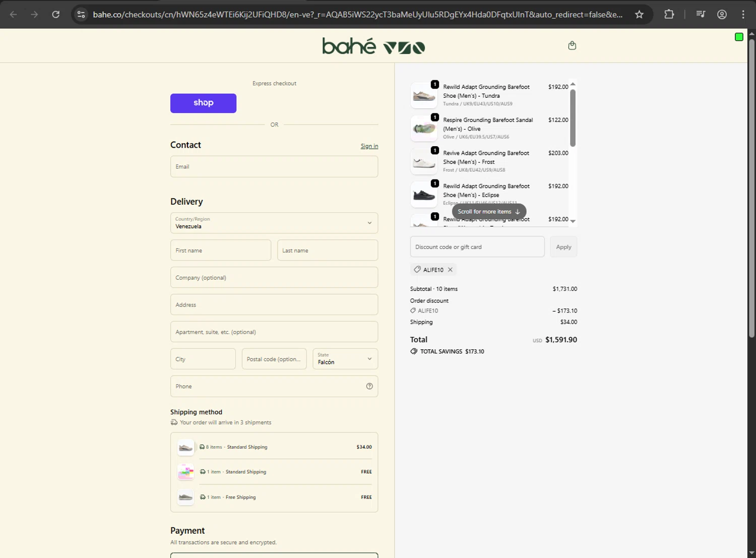Viewport: 756px width, 558px height.
Task: Pay with the Shop express checkout button
Action: click(203, 103)
